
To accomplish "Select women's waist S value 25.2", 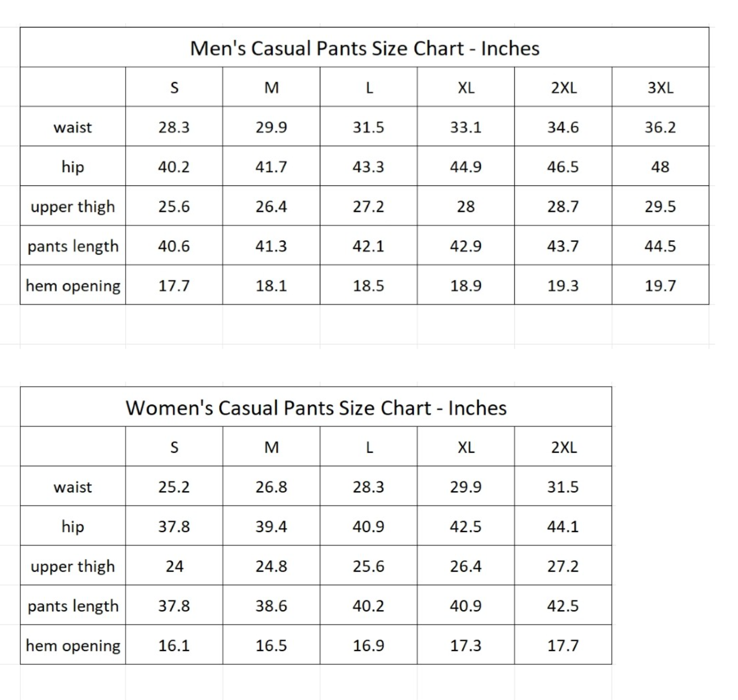I will tap(174, 487).
